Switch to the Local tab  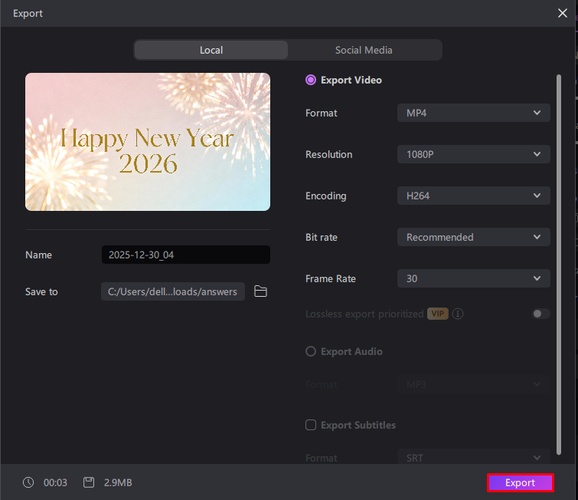point(211,50)
